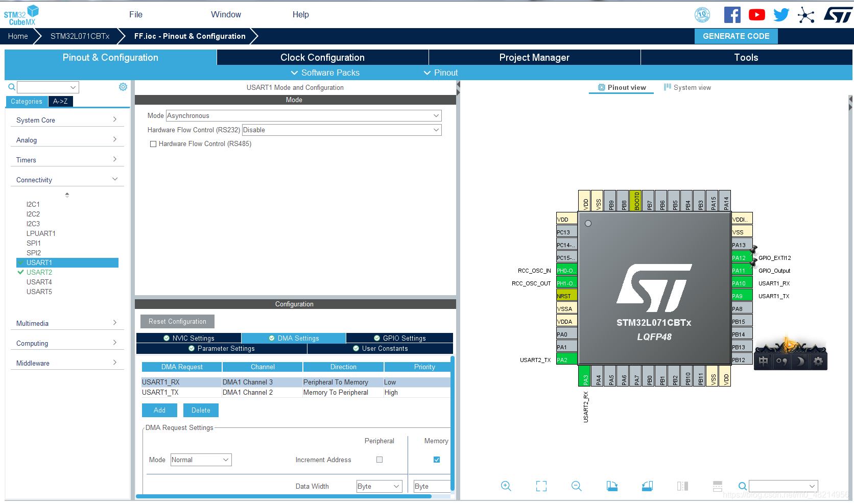Uncheck the Memory Increment Address box
Image resolution: width=854 pixels, height=504 pixels.
437,460
